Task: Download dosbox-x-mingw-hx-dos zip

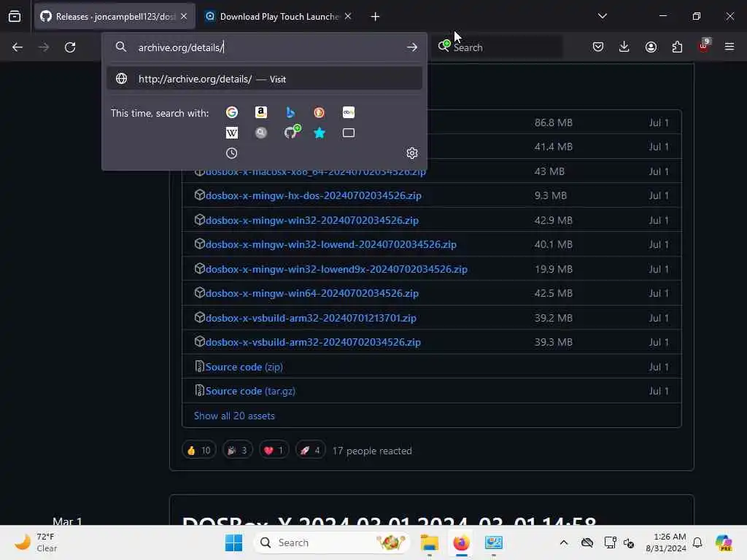Action: click(x=314, y=195)
